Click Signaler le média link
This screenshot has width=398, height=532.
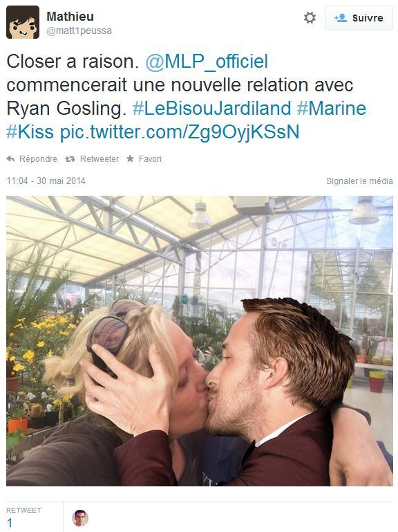359,181
